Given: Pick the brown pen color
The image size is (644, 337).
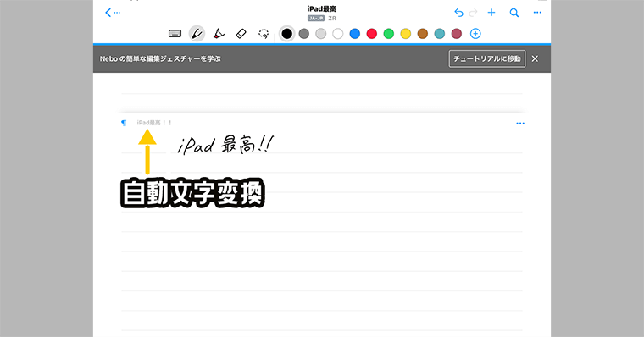Looking at the screenshot, I should click(x=423, y=34).
